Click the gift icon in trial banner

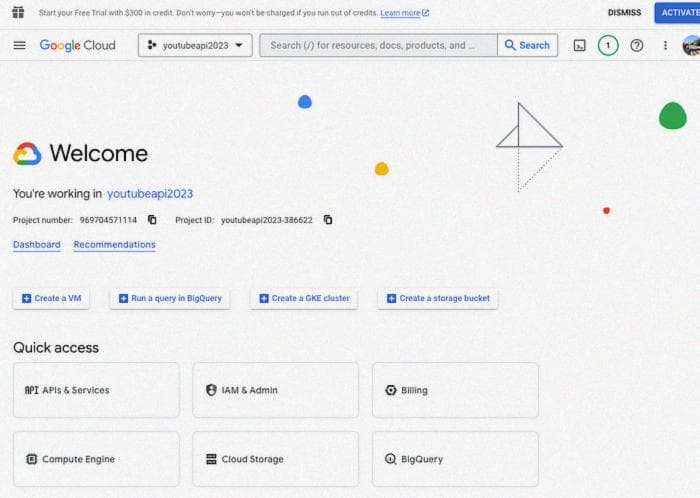pyautogui.click(x=17, y=12)
